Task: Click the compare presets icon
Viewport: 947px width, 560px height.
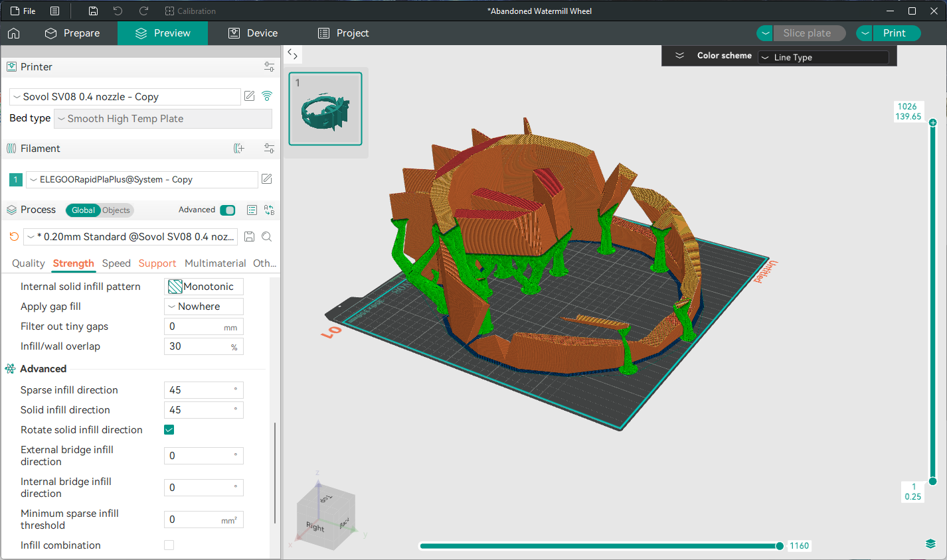Action: click(269, 210)
